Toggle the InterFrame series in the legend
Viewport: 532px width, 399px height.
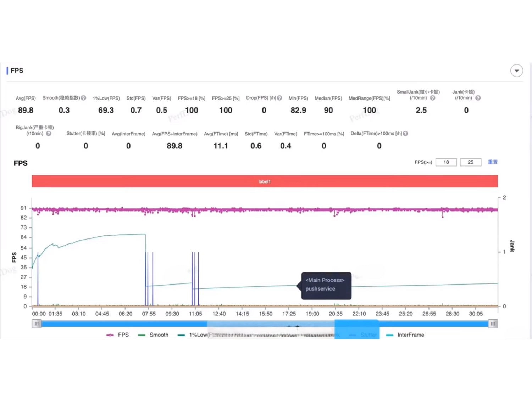tap(405, 335)
